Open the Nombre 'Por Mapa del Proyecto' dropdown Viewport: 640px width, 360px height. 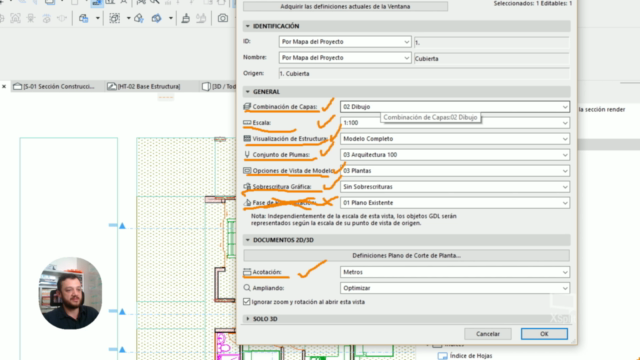[x=345, y=58]
